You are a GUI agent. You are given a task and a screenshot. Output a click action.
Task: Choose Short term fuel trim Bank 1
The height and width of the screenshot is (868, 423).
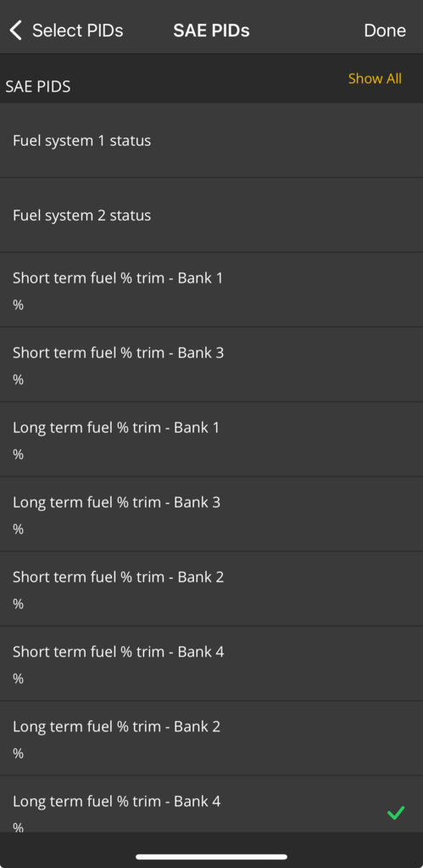point(211,290)
